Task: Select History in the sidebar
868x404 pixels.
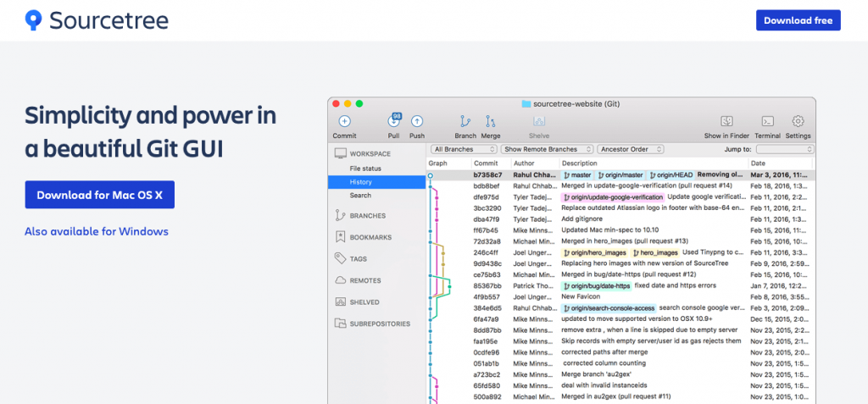Action: point(376,182)
